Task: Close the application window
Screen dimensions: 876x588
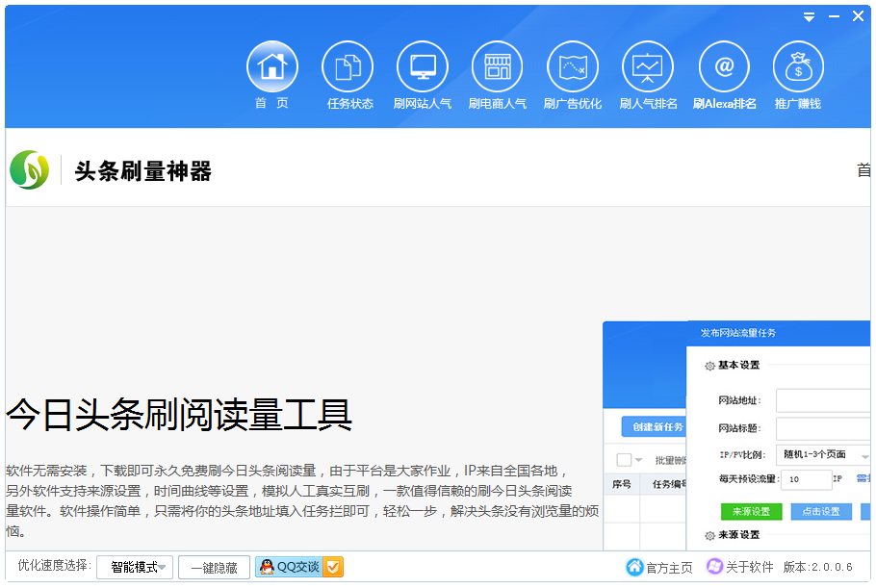Action: point(858,16)
